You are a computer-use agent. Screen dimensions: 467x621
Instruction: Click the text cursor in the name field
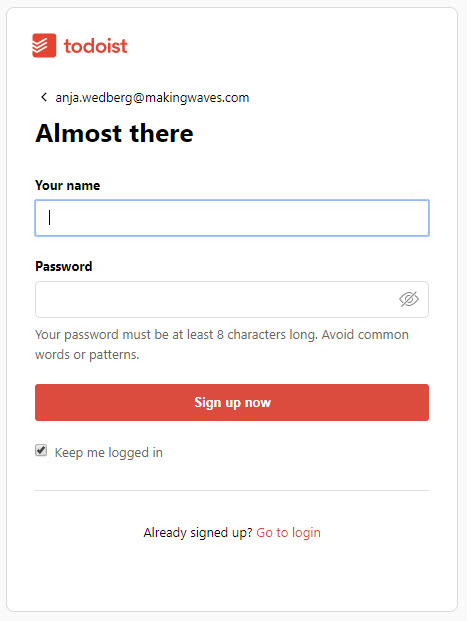(50, 217)
